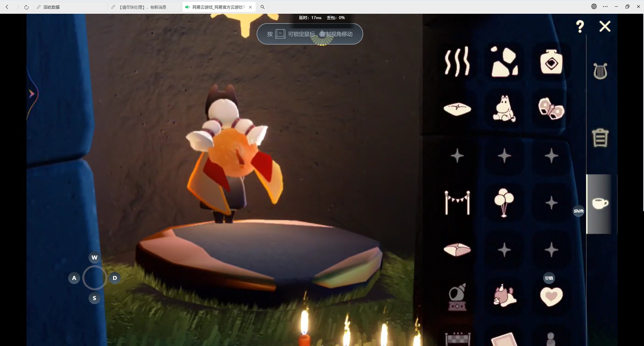The height and width of the screenshot is (346, 644).
Task: Click the empty star slot beside balloons
Action: 551,203
